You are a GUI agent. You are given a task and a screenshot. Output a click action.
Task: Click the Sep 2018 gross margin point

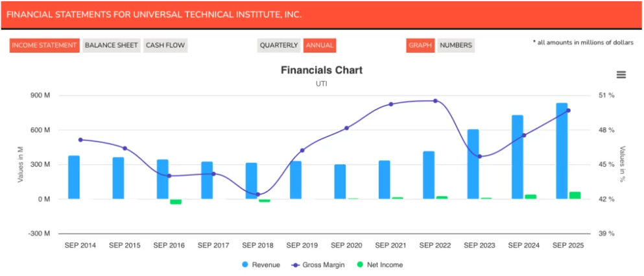257,194
